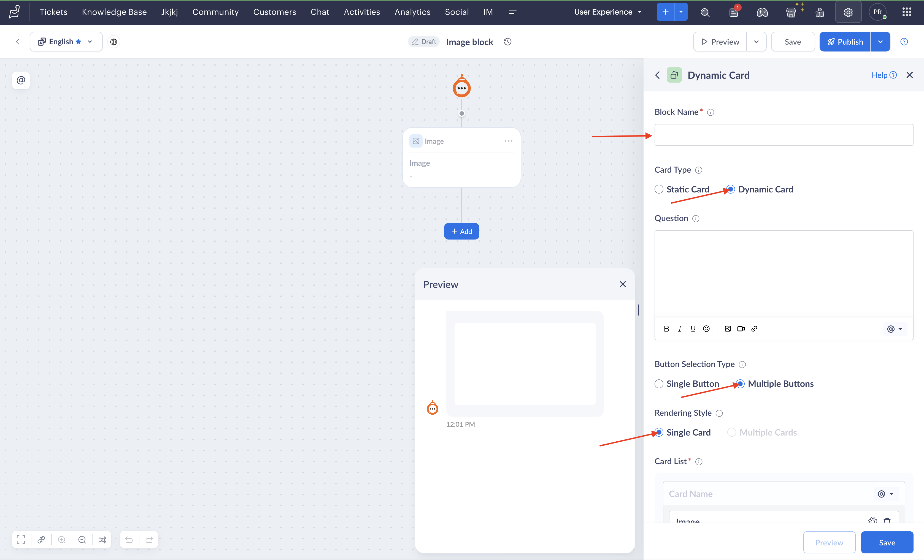
Task: Open the English language dropdown
Action: [x=66, y=42]
